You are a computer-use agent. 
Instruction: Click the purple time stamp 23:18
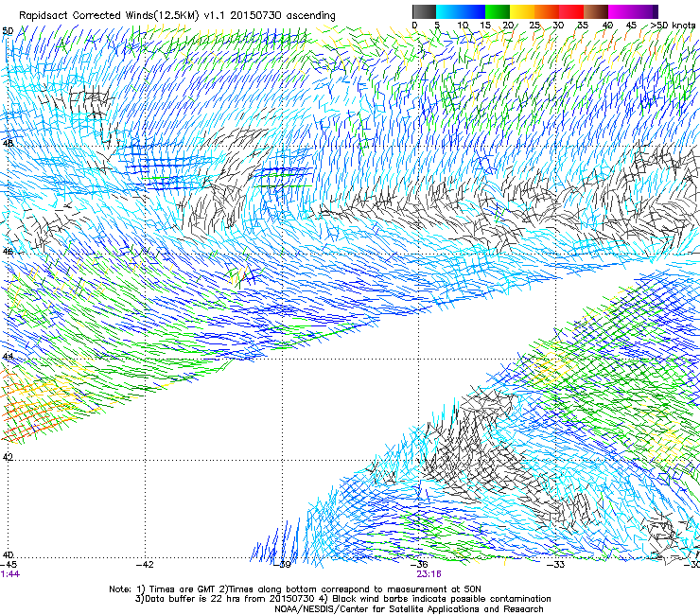(429, 574)
